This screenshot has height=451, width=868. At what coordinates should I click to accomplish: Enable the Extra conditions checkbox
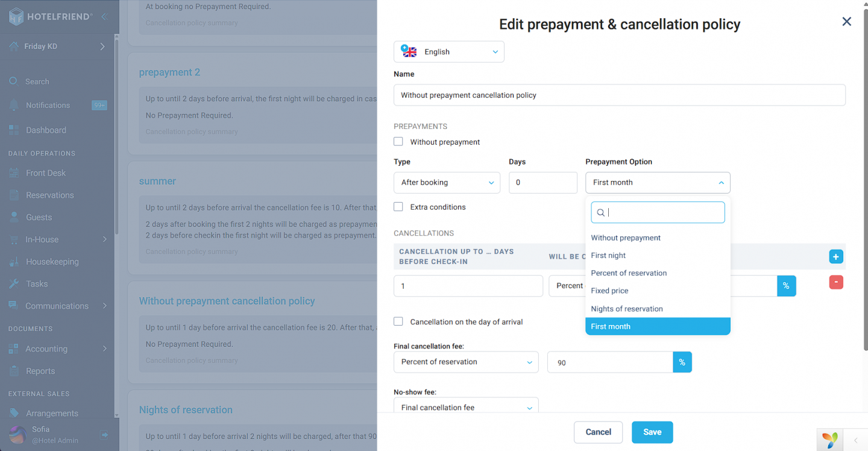[x=398, y=207]
